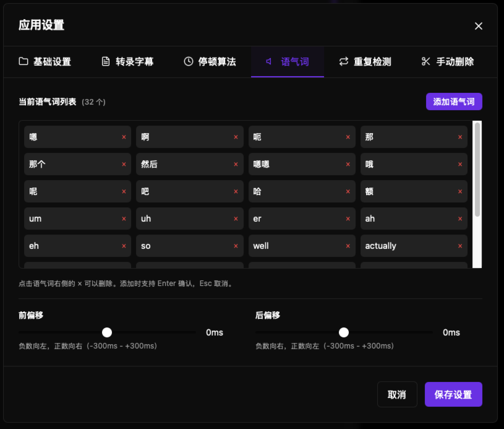This screenshot has width=504, height=429.
Task: Remove "um" from the filler list
Action: click(x=124, y=219)
